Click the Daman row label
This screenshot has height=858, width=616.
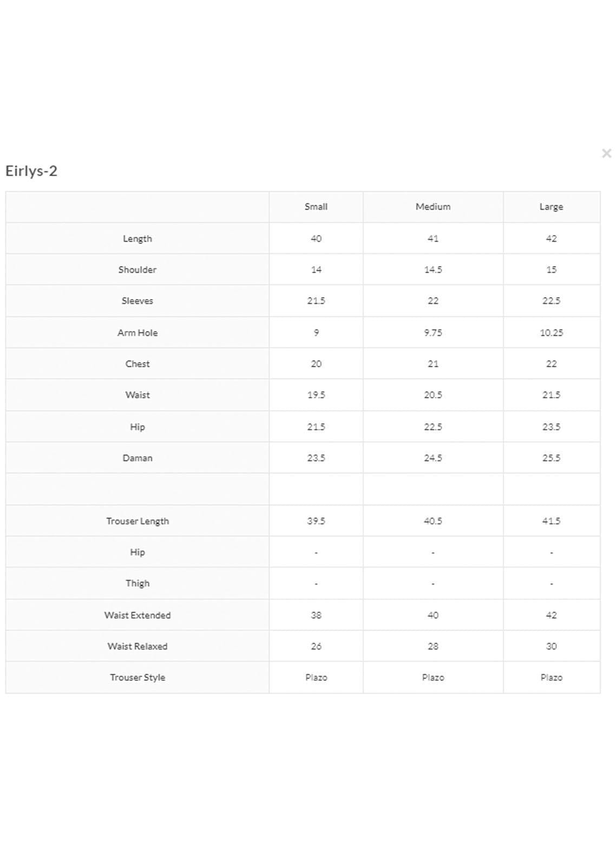coord(137,458)
